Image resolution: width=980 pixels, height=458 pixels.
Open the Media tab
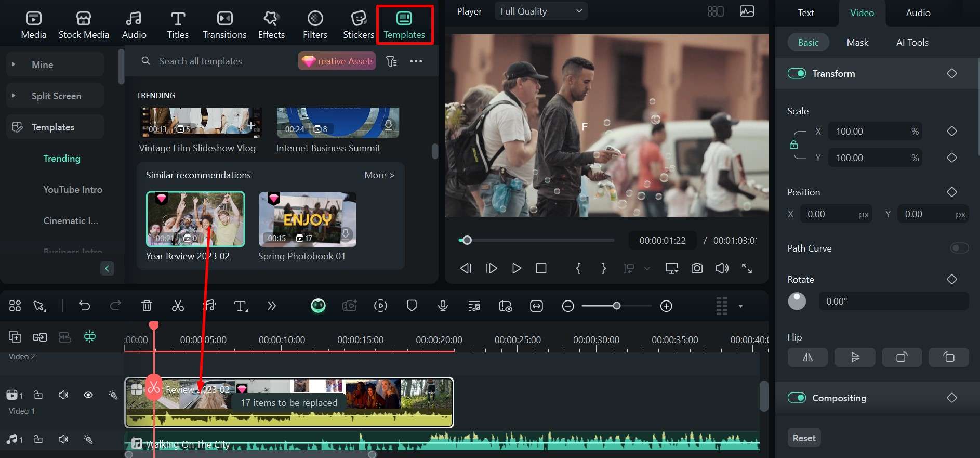coord(34,25)
